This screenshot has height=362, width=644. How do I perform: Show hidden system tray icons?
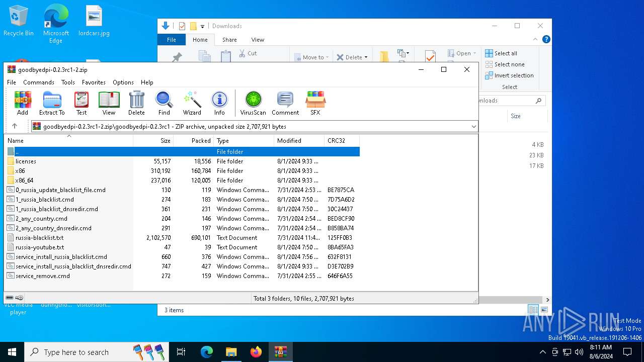click(x=542, y=352)
